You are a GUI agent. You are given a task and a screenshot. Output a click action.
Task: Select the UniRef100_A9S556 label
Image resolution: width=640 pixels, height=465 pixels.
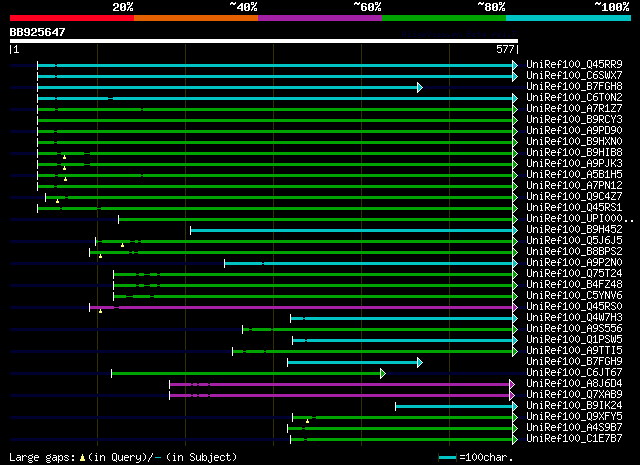574,329
